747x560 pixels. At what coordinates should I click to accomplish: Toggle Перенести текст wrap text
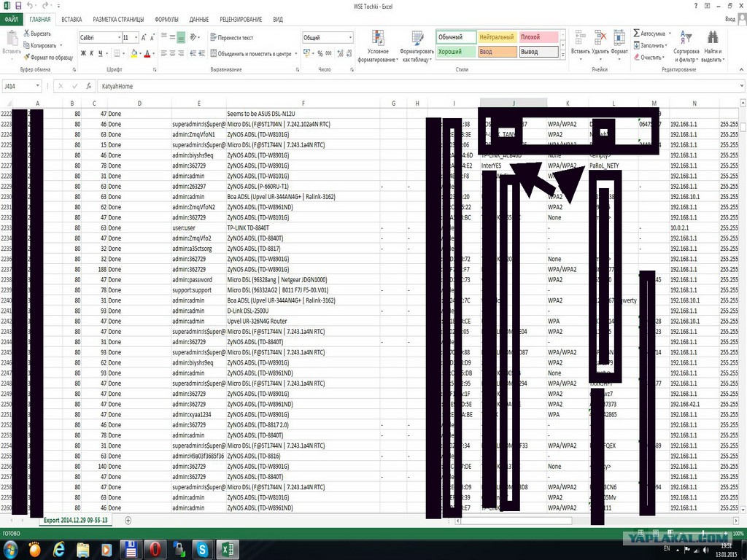coord(232,38)
